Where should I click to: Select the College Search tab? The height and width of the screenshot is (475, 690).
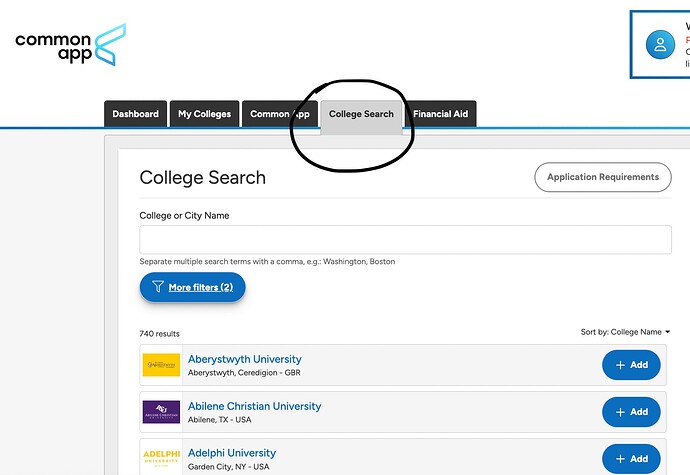click(361, 116)
